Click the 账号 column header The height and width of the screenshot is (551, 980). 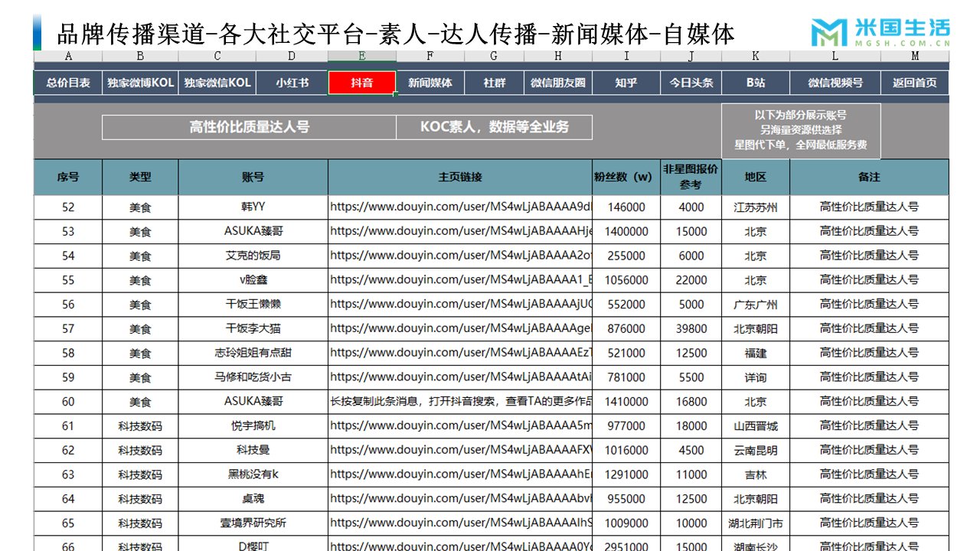click(x=253, y=177)
